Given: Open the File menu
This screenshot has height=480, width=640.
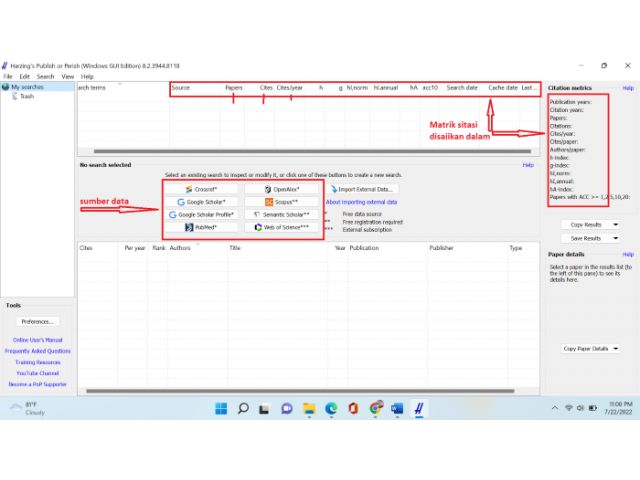Looking at the screenshot, I should point(8,76).
